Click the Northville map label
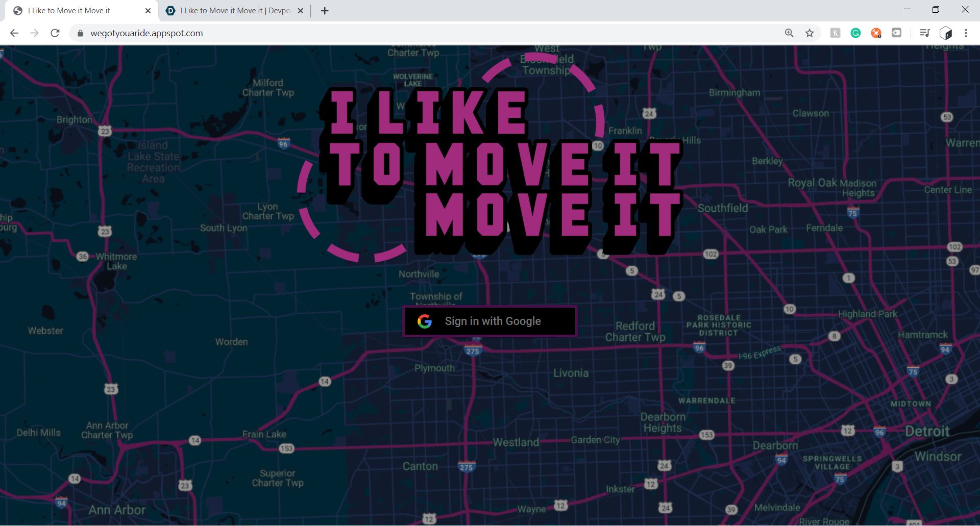This screenshot has height=526, width=980. point(419,274)
